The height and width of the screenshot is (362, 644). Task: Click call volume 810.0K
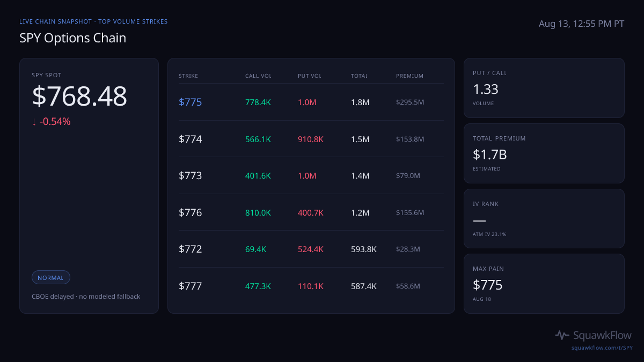tap(258, 212)
